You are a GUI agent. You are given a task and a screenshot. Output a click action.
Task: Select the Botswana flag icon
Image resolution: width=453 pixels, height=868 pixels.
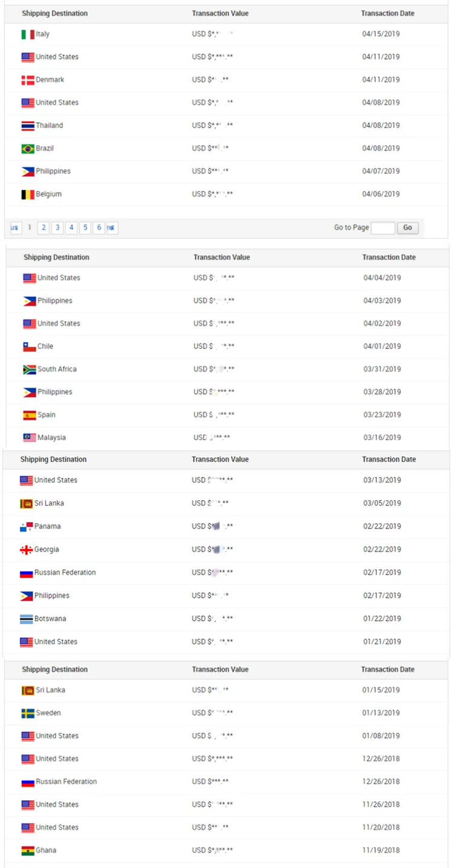click(26, 619)
